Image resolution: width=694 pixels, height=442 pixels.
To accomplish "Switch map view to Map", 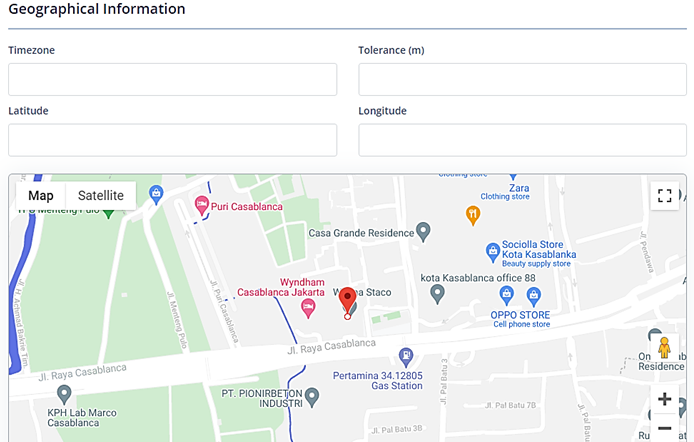I will (41, 195).
